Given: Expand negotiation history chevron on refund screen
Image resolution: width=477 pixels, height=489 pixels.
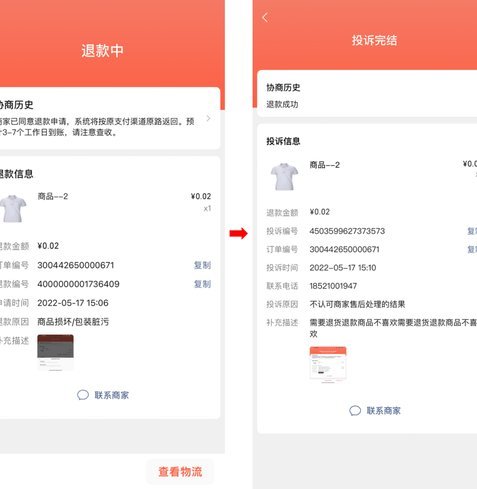Looking at the screenshot, I should [x=208, y=118].
